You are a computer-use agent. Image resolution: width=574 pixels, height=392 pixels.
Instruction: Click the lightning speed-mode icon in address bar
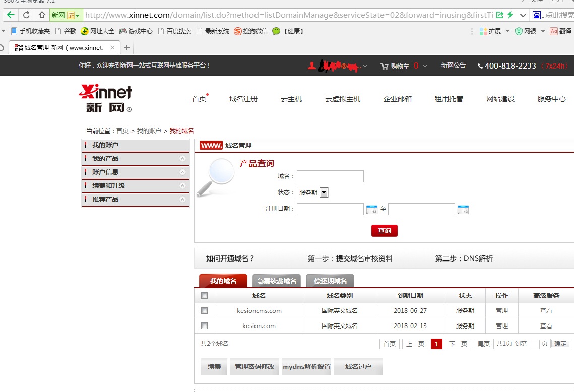(x=510, y=15)
